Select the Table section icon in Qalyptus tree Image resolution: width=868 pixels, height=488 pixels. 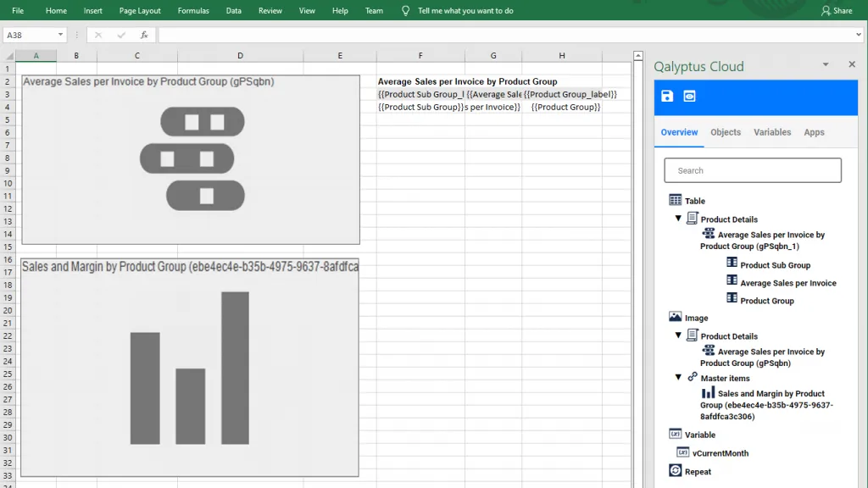[x=674, y=200]
